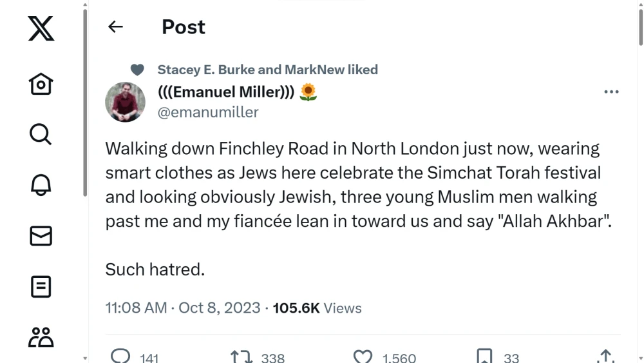The height and width of the screenshot is (363, 644).
Task: Open the @emanumiller handle link
Action: click(208, 112)
